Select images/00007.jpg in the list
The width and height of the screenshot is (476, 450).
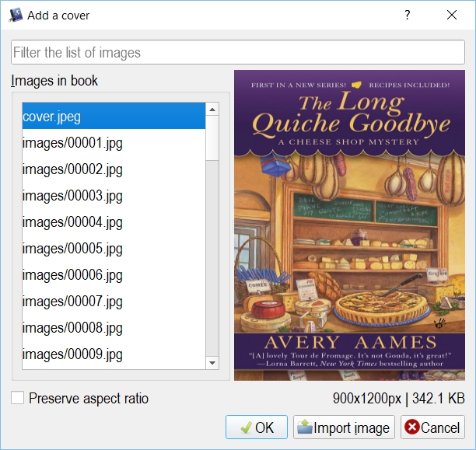point(114,301)
